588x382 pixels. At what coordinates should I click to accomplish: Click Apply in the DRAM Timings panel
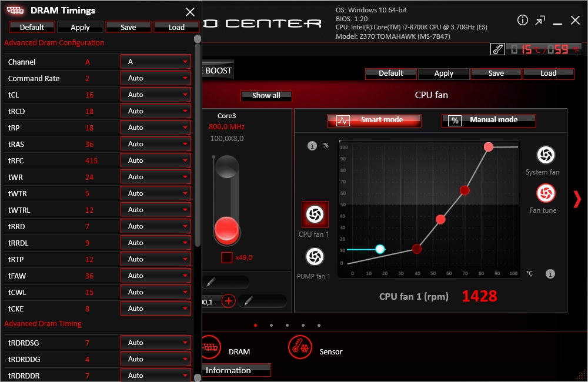point(80,28)
